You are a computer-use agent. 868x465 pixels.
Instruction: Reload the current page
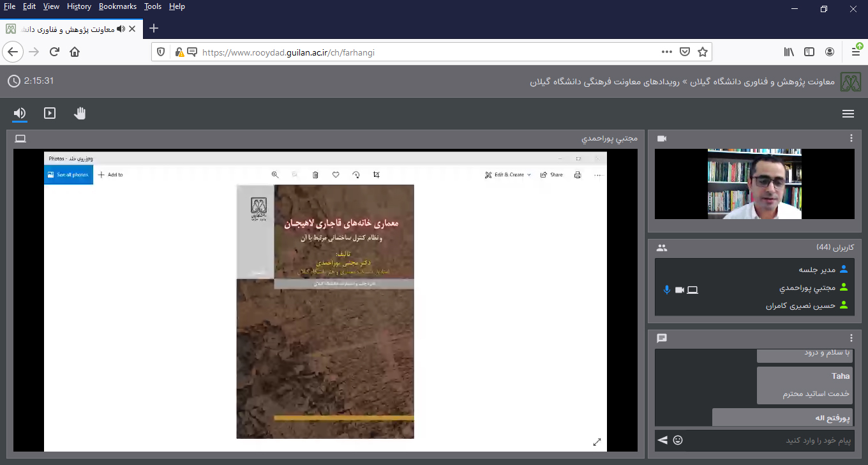point(54,52)
